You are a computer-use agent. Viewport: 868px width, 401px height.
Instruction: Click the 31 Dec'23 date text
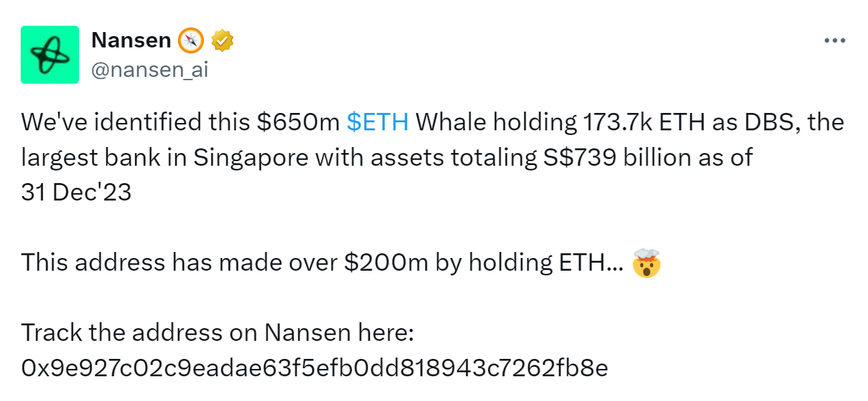[76, 193]
